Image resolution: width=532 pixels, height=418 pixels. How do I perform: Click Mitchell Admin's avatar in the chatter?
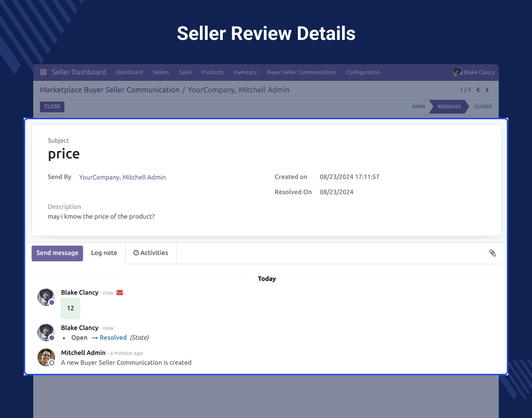(x=46, y=357)
